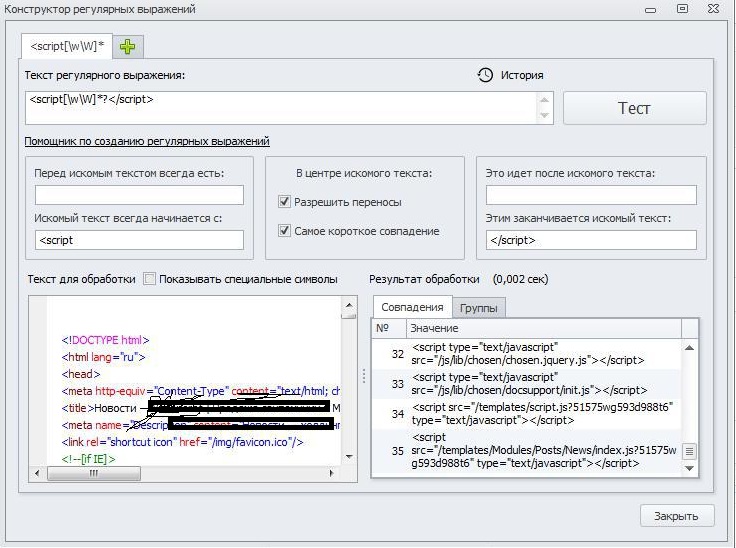Switch to the Группы tab
Screen dimensions: 736x548
[479, 309]
